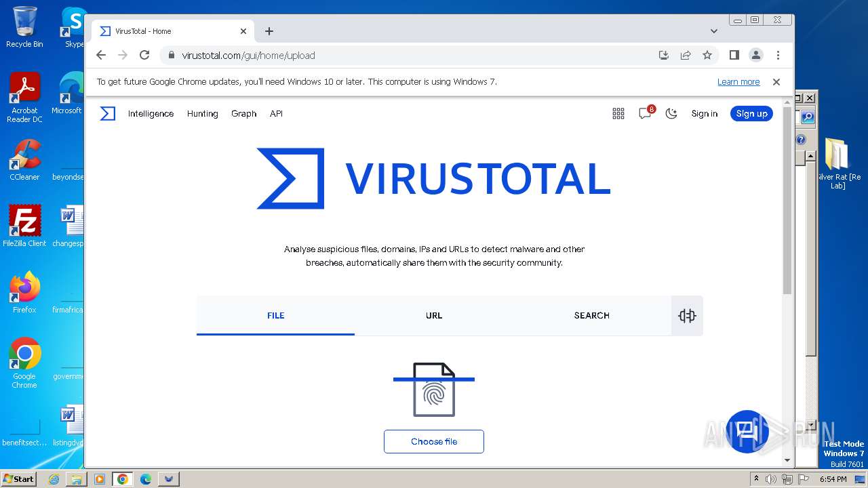Open Chrome three-dot menu
868x488 pixels.
tap(778, 56)
